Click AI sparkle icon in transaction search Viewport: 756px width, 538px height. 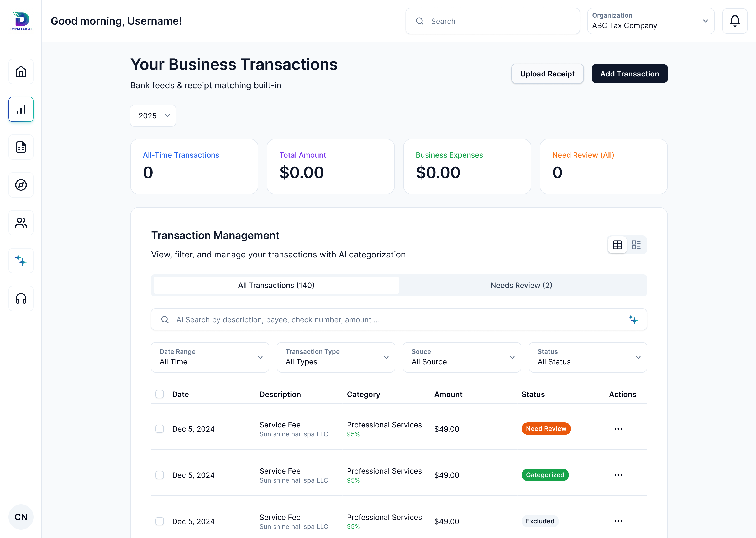pyautogui.click(x=633, y=320)
